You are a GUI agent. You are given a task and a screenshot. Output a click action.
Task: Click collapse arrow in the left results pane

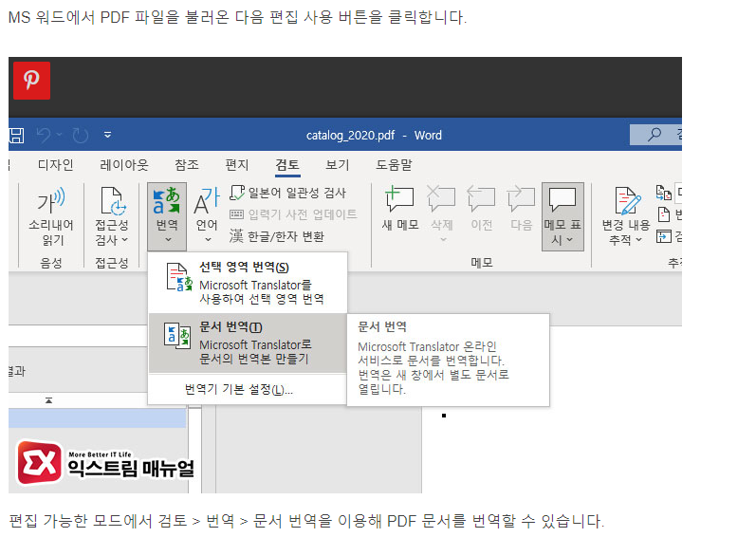48,400
